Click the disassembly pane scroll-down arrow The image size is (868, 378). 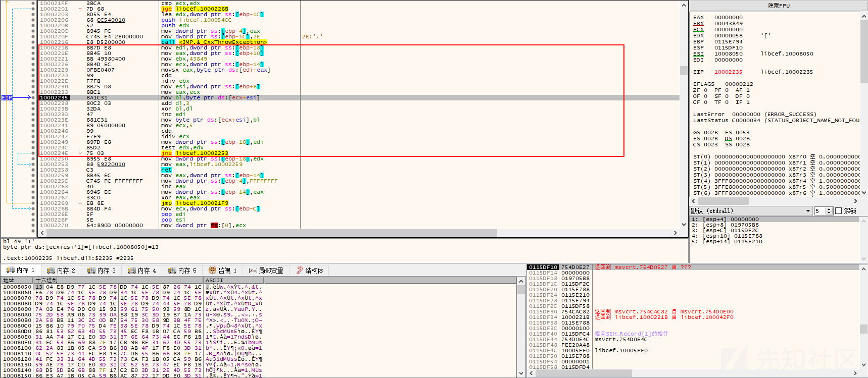[684, 225]
